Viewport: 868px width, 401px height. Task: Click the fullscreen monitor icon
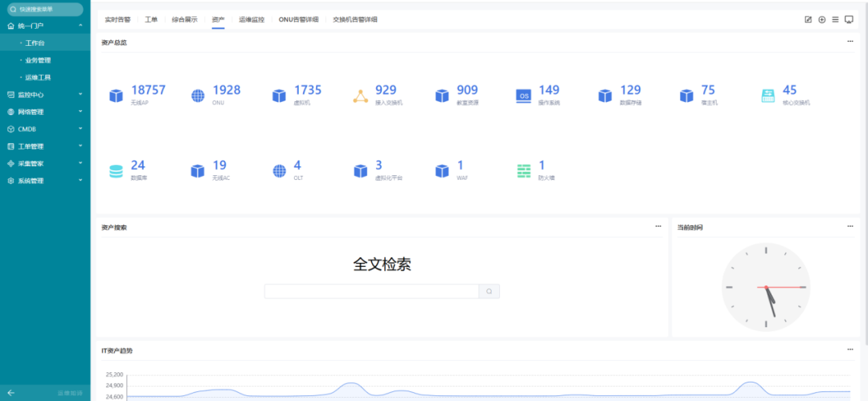(x=849, y=19)
